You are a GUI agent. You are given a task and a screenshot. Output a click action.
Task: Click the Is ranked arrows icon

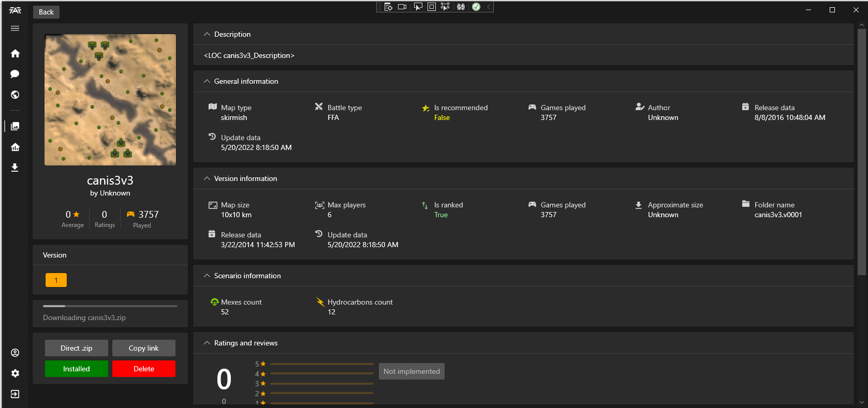(x=425, y=205)
